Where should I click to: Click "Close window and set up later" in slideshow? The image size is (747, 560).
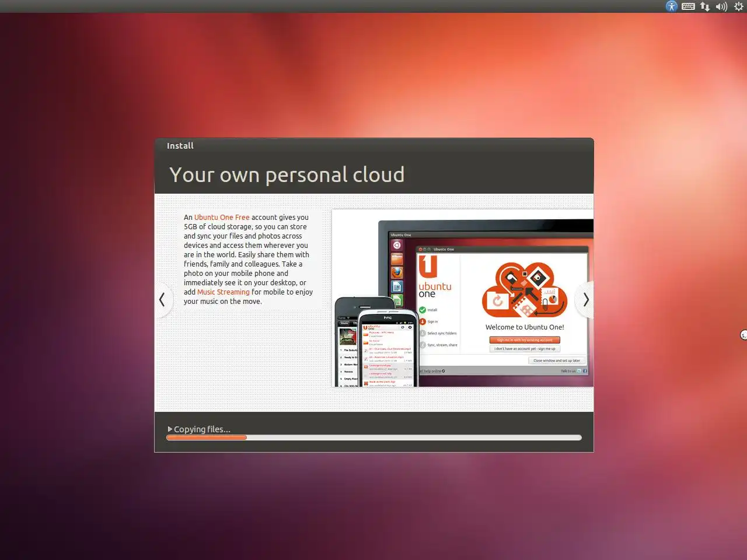(x=556, y=360)
